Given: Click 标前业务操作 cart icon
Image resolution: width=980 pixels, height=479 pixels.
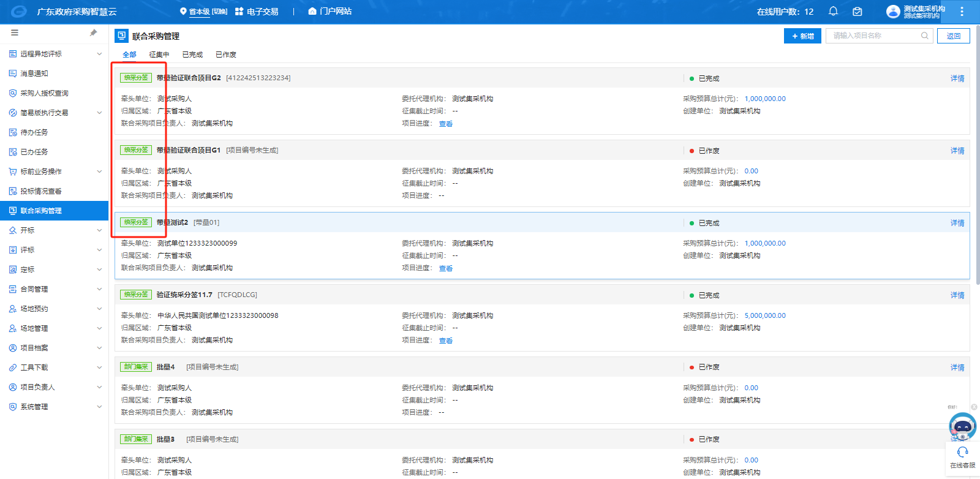Looking at the screenshot, I should pos(13,172).
